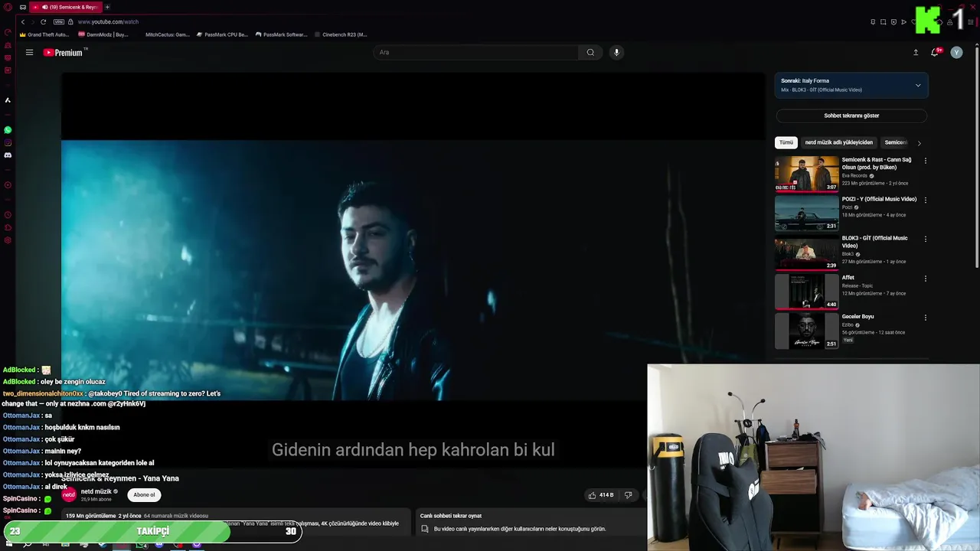Open BLOK3 - GİT video thumbnail
This screenshot has width=980, height=551.
point(807,252)
